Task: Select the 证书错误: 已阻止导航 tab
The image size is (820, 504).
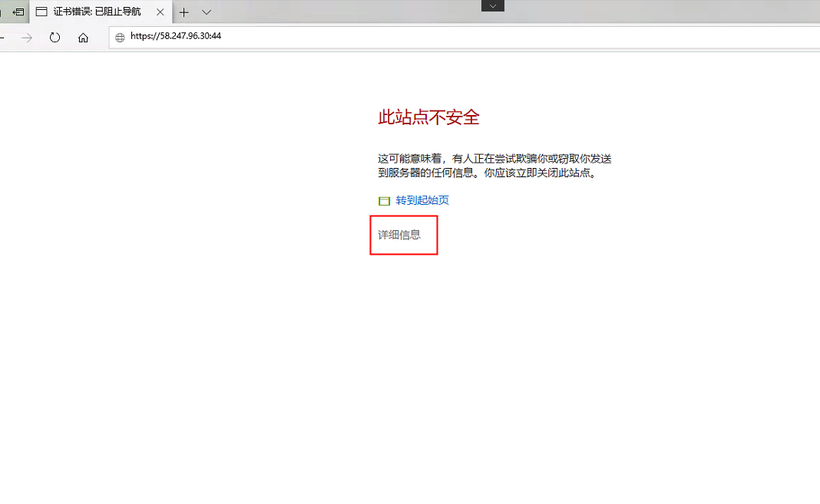Action: tap(96, 12)
